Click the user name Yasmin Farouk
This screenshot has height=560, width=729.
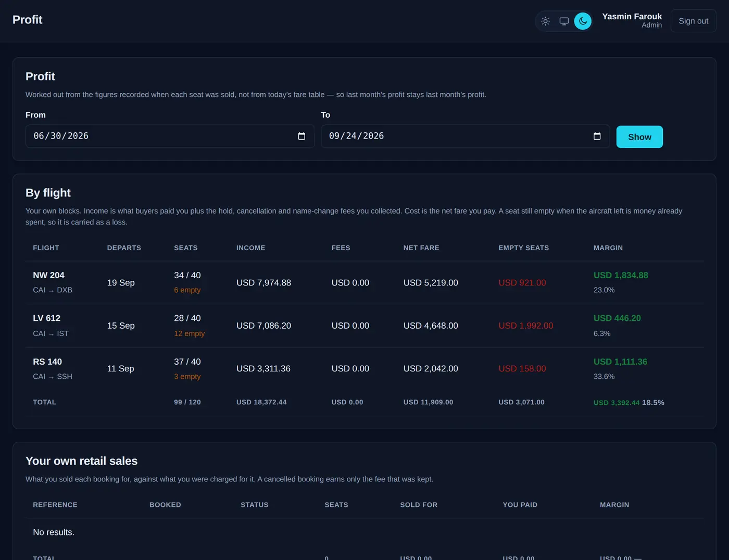pos(632,17)
